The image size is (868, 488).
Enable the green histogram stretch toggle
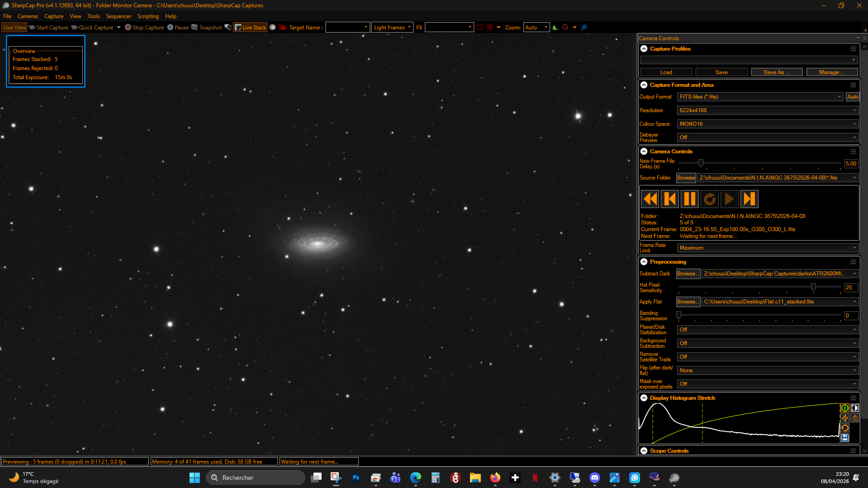pos(844,408)
